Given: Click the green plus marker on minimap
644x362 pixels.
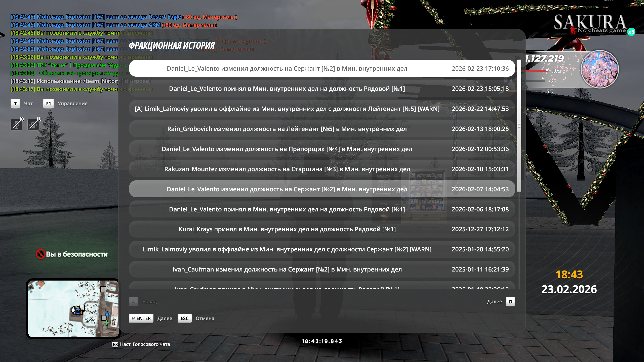Looking at the screenshot, I should (107, 323).
